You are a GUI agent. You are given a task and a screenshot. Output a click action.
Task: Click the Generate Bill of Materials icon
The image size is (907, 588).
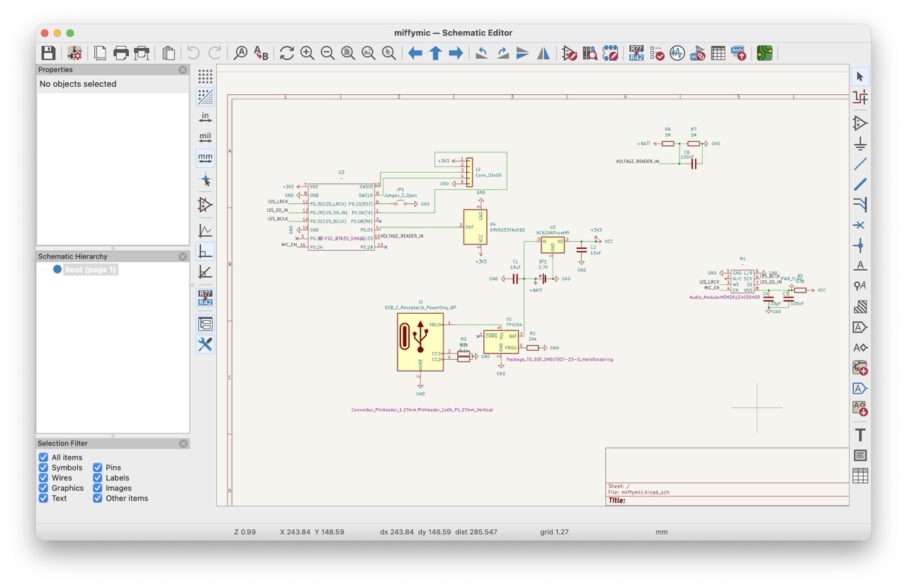tap(738, 53)
